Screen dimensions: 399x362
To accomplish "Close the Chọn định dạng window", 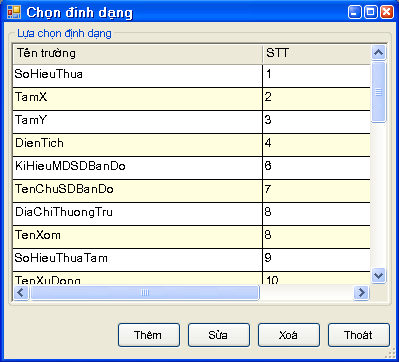I will (386, 12).
